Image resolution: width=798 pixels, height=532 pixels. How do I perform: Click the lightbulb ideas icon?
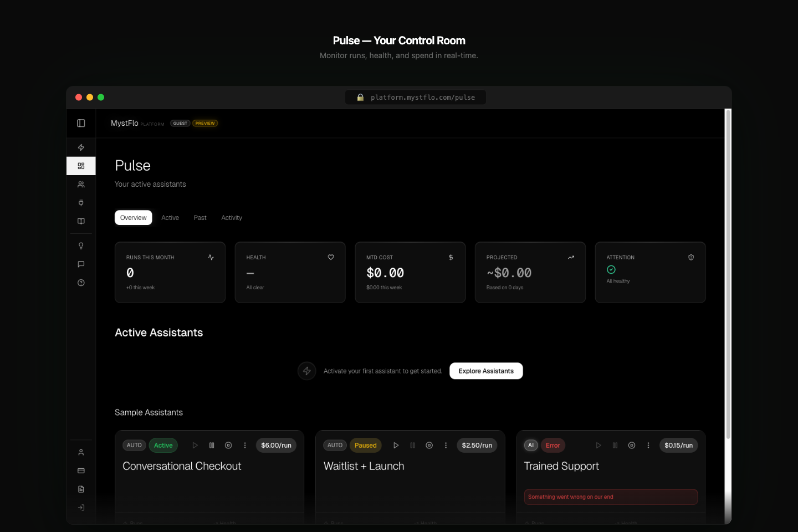pos(81,245)
